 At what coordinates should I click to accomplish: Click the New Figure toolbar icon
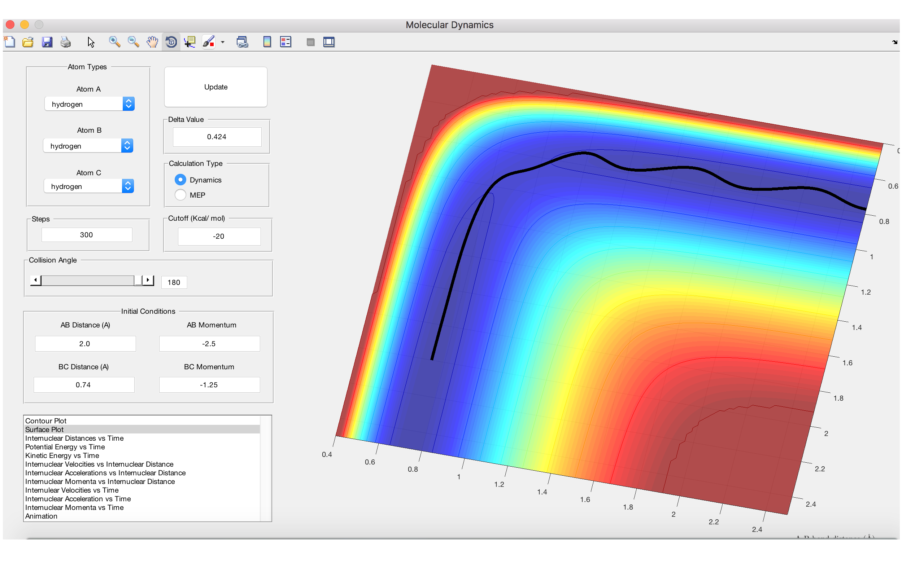[10, 42]
